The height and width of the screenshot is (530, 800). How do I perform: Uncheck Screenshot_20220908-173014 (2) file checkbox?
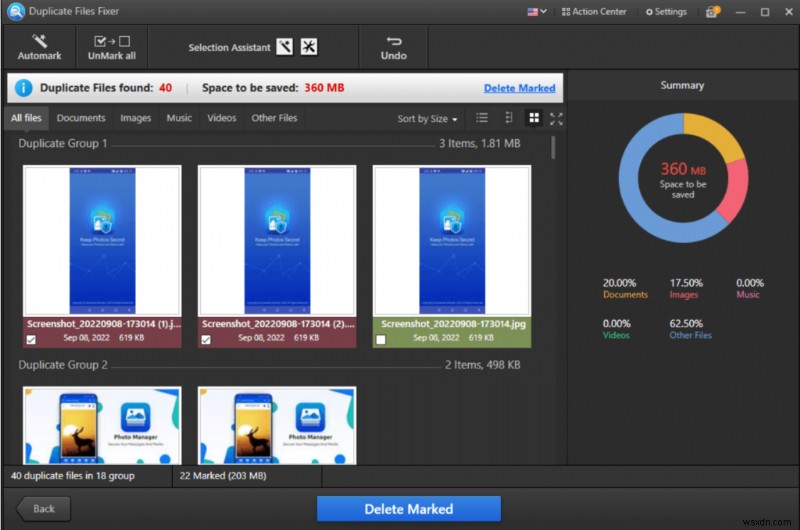pos(206,340)
